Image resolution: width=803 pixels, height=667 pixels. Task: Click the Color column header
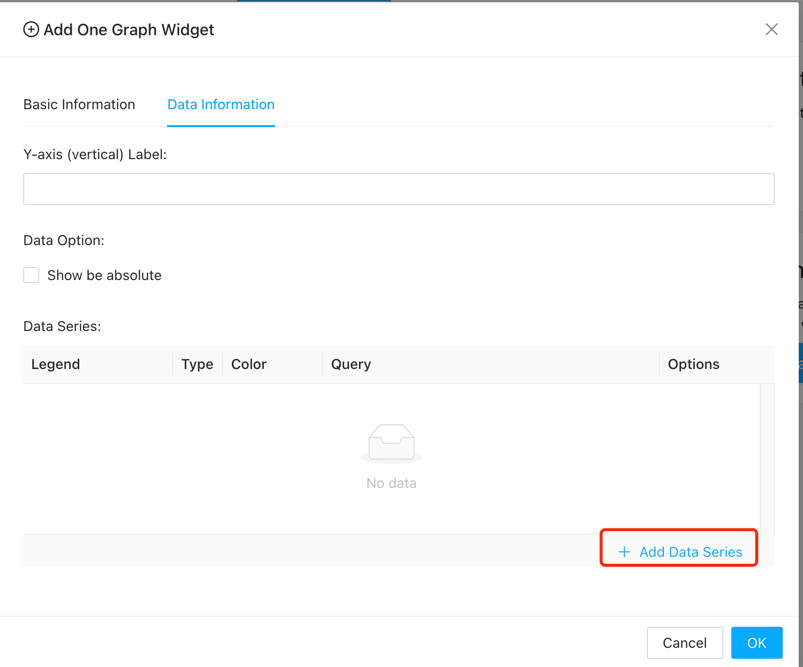(249, 364)
